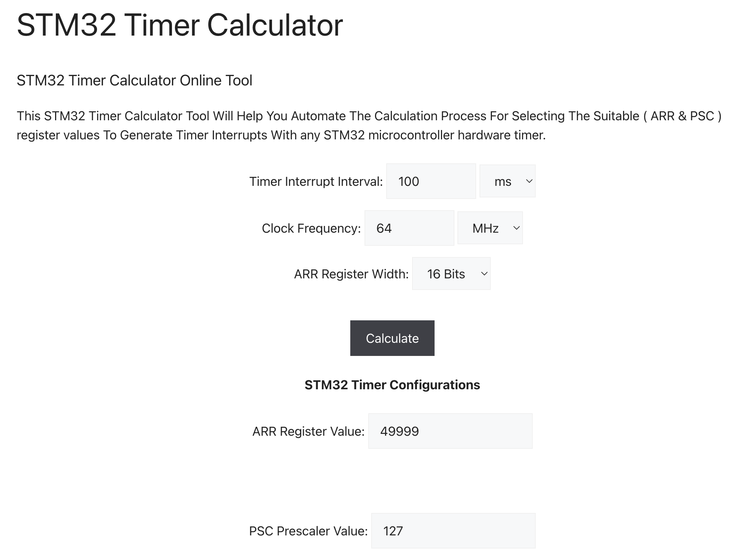Expand the ARR Register Width 16 Bits dropdown

tap(451, 274)
